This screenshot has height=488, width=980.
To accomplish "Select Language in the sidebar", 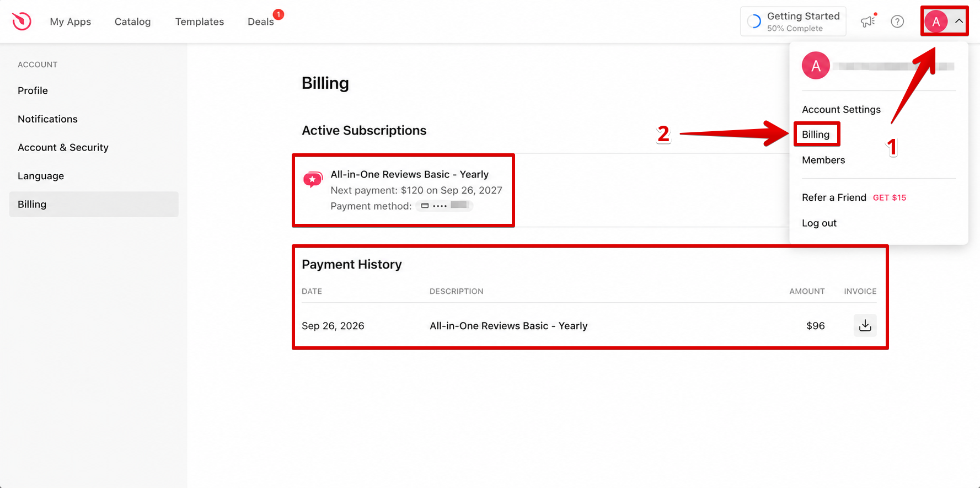I will pos(94,176).
